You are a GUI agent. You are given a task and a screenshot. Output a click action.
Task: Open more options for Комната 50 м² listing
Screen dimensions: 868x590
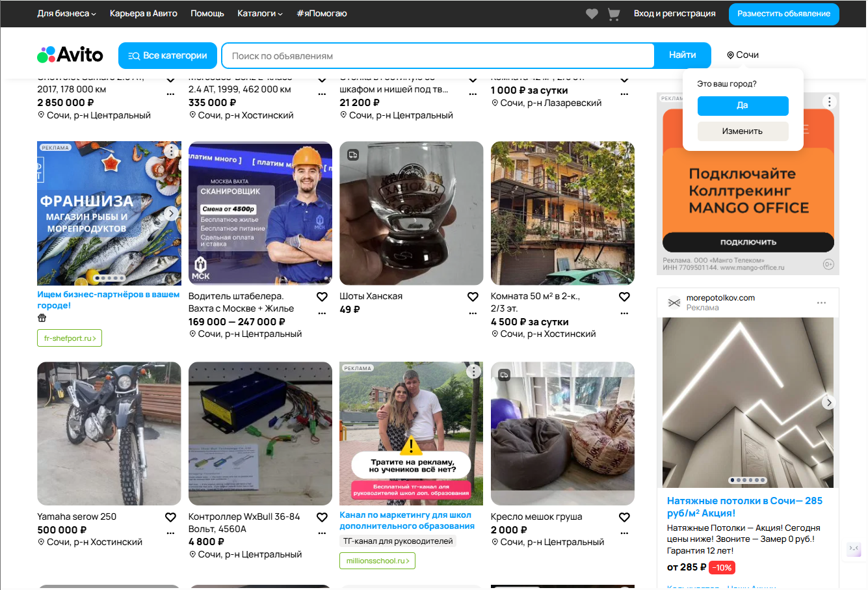pos(624,314)
